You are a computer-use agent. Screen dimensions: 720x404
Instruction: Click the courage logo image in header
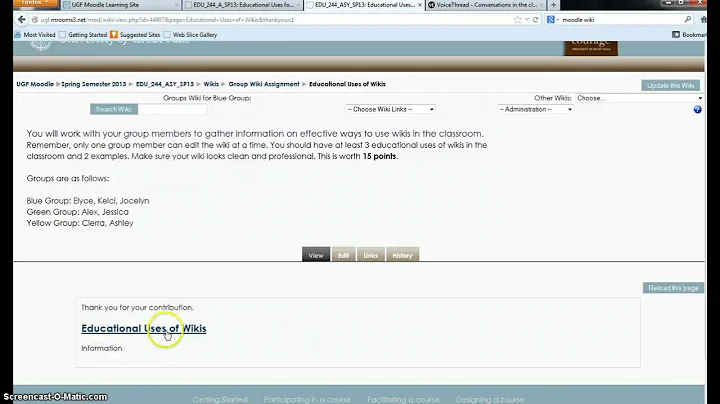(x=591, y=48)
